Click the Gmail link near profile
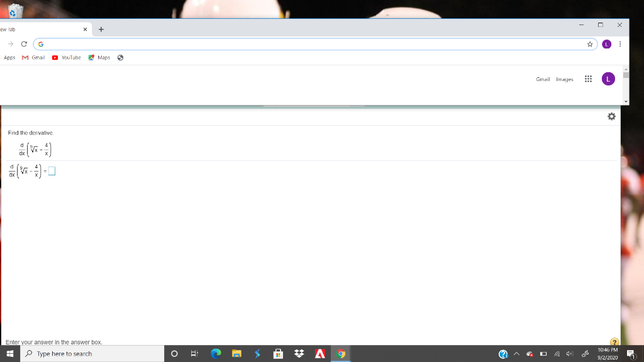 (542, 79)
